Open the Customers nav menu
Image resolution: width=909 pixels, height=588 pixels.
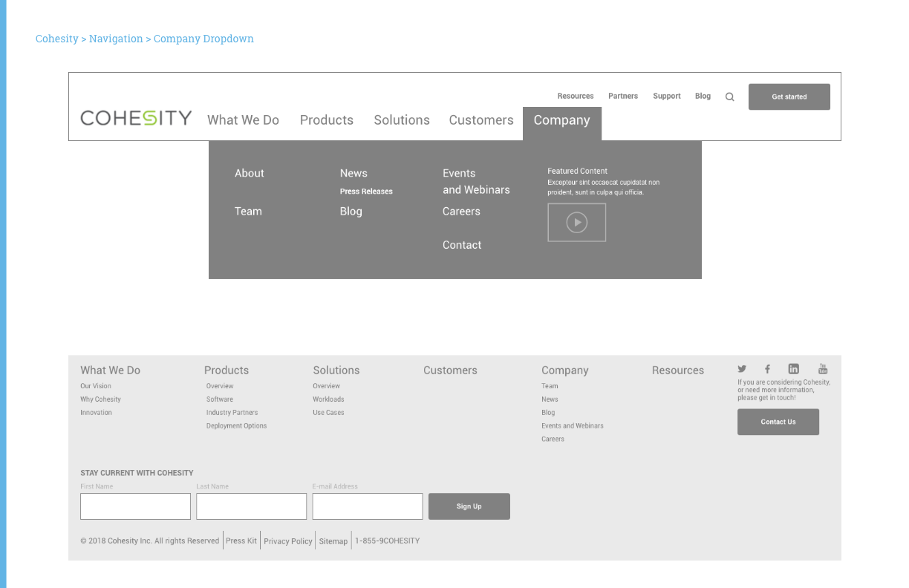pyautogui.click(x=481, y=120)
